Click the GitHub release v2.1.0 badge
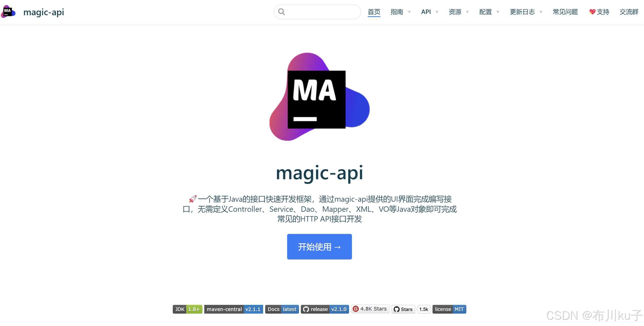Image resolution: width=644 pixels, height=326 pixels. [x=325, y=309]
